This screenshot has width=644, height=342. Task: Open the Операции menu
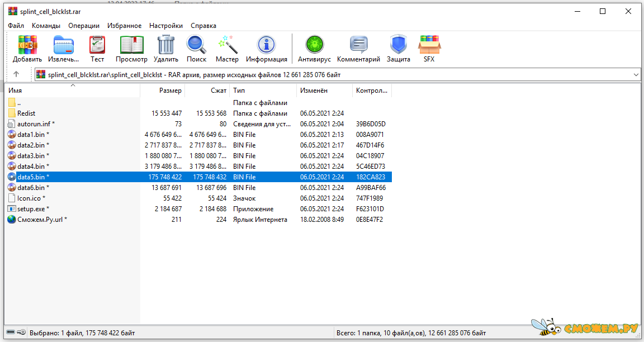click(x=84, y=26)
